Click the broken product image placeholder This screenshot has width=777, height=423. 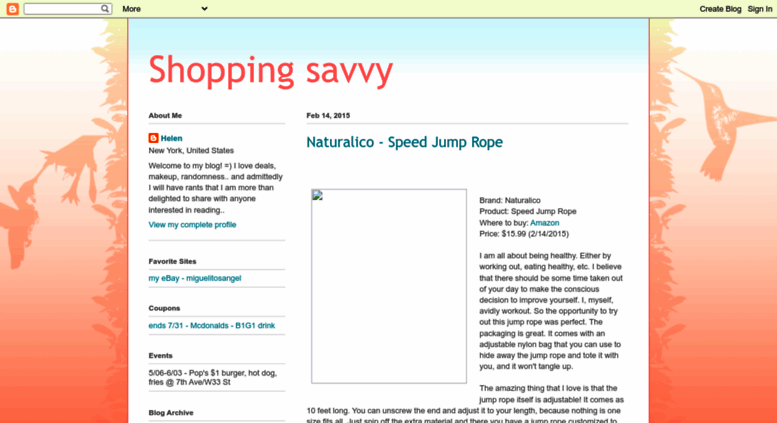tap(388, 286)
